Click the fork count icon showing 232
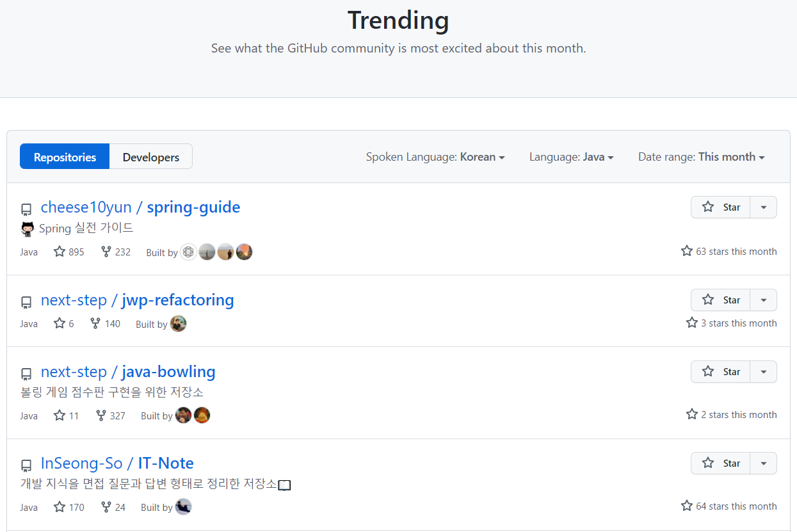This screenshot has height=532, width=797. point(106,252)
